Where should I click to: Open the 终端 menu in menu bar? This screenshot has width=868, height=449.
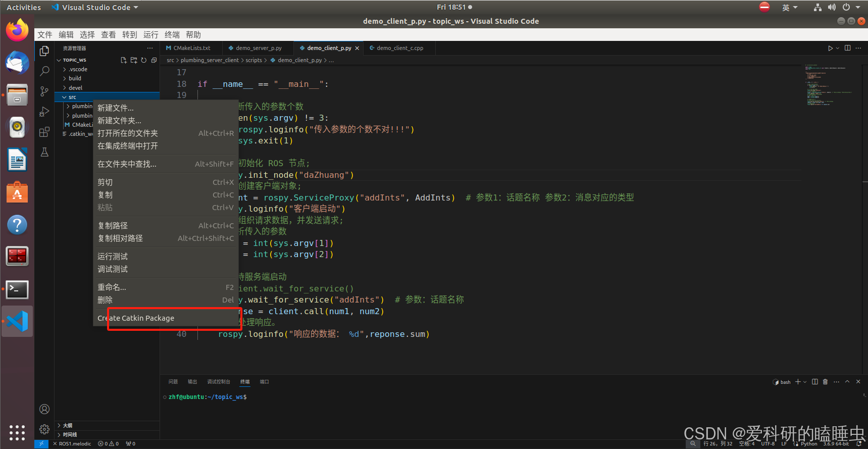tap(172, 35)
